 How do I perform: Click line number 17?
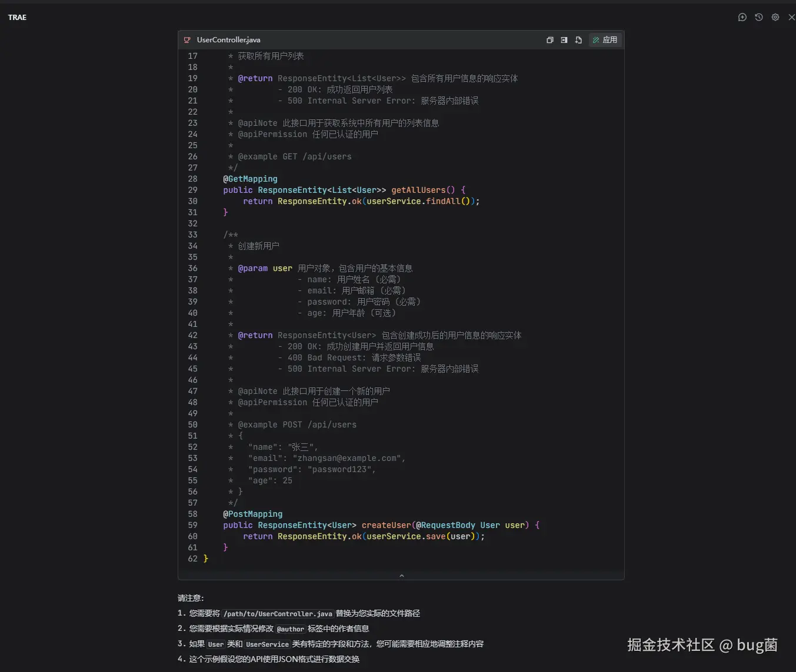(x=193, y=56)
